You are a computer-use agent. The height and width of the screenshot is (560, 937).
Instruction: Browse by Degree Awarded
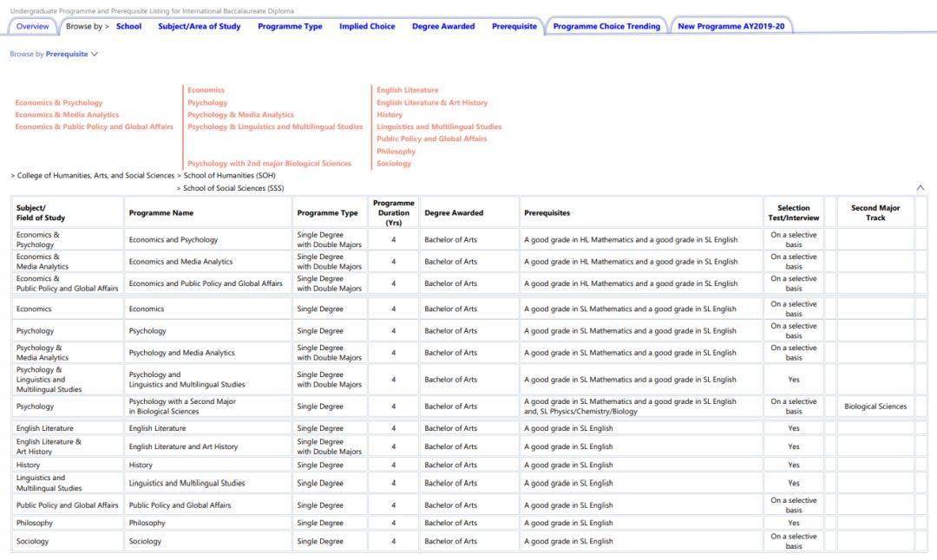pyautogui.click(x=443, y=27)
